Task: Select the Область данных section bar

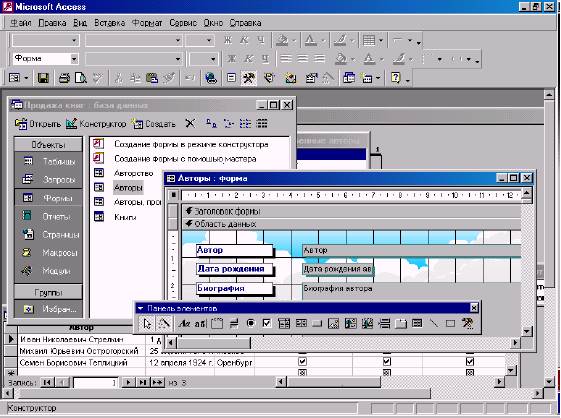Action: click(x=351, y=224)
